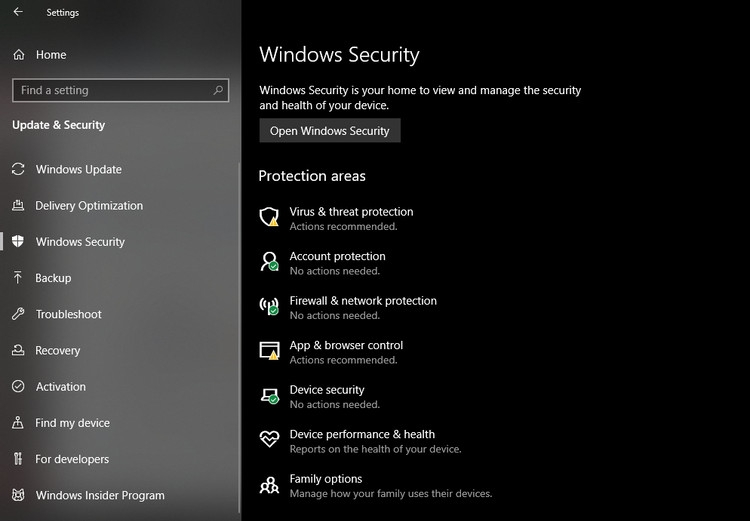Go to Settings Home
The height and width of the screenshot is (521, 750).
(x=50, y=55)
